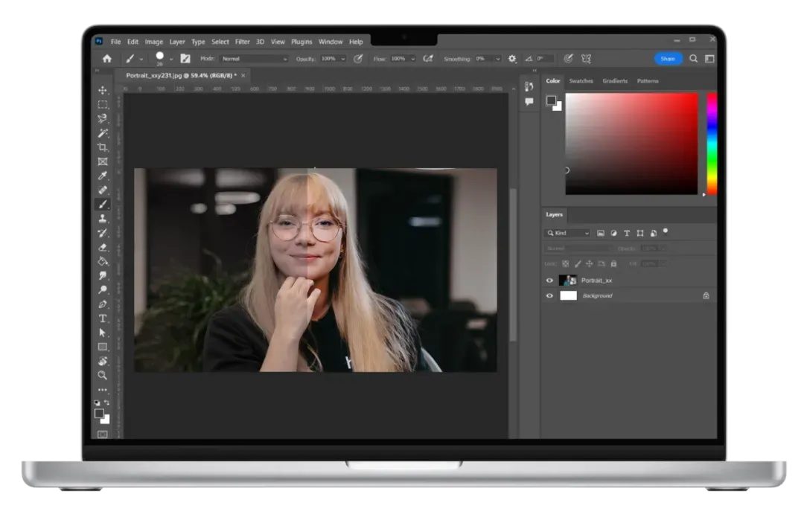Select the Zoom magnifier tool in toolbar
Viewport: 804px width, 532px height.
[103, 375]
